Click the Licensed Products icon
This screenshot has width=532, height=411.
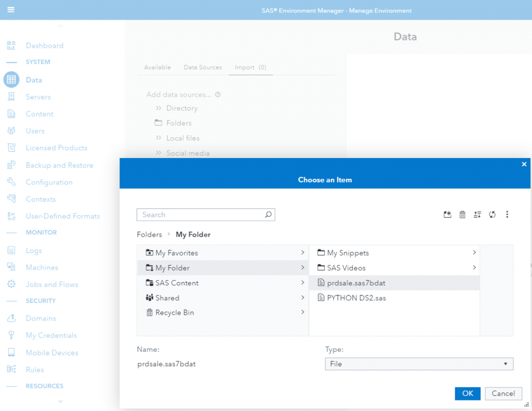11,147
